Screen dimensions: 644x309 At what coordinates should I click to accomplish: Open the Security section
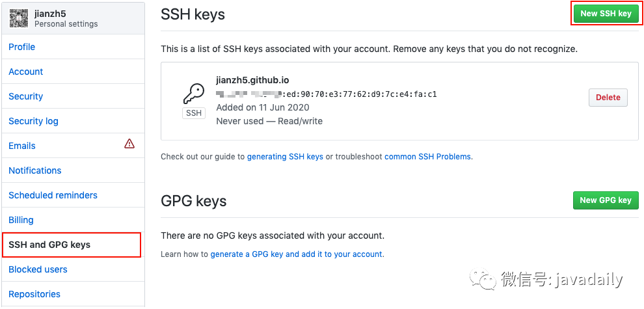(x=26, y=96)
